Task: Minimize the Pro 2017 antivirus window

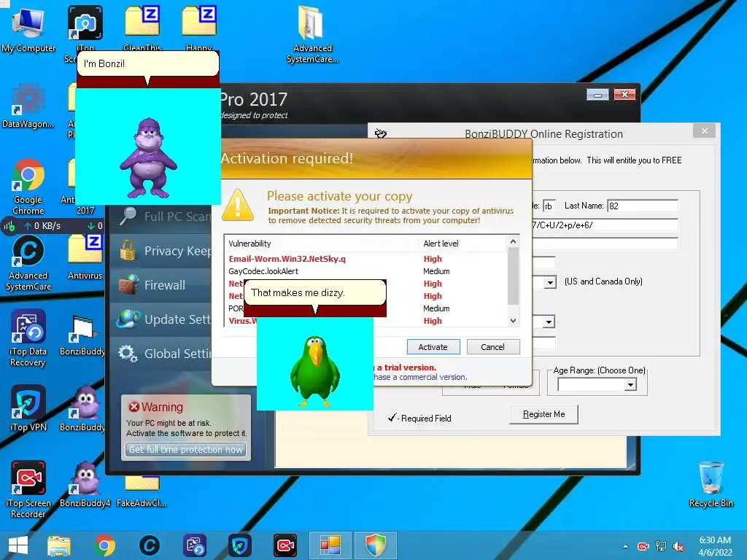Action: point(597,95)
